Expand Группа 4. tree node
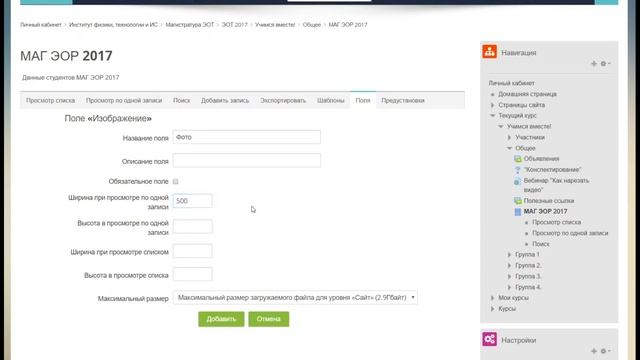The width and height of the screenshot is (640, 360). click(x=509, y=287)
